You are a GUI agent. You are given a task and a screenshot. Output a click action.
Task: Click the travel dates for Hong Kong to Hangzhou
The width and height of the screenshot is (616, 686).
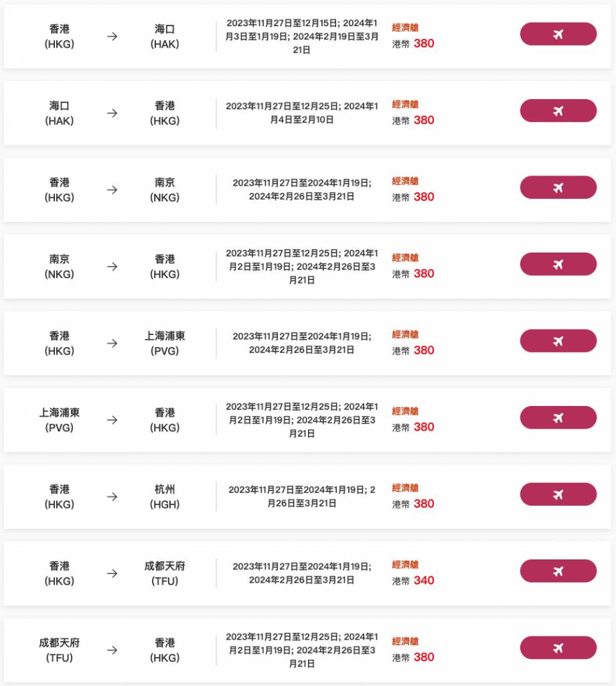pyautogui.click(x=302, y=496)
